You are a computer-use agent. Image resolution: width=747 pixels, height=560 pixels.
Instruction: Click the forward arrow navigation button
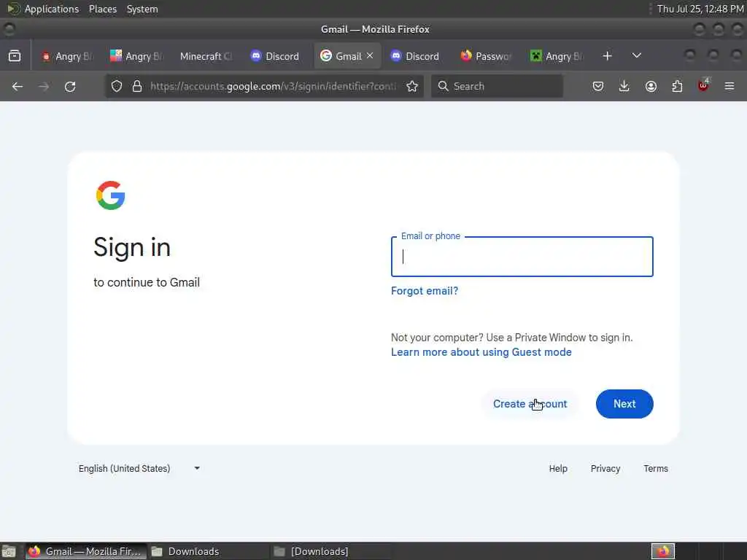point(43,86)
